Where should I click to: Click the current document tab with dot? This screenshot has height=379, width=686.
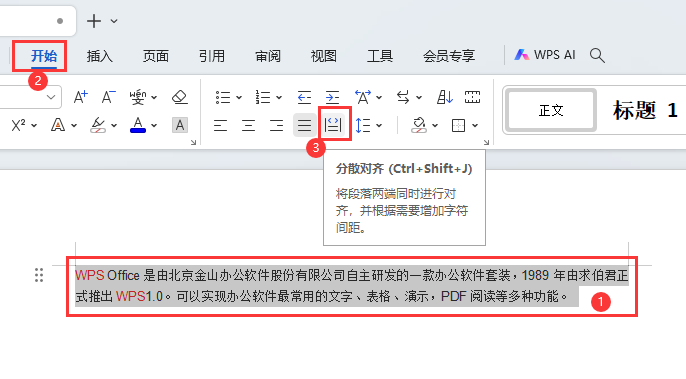pyautogui.click(x=37, y=21)
